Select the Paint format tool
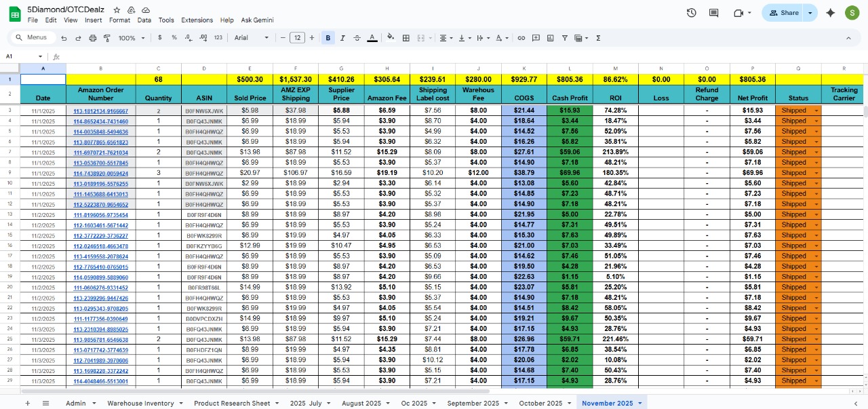The image size is (868, 409). pos(106,38)
